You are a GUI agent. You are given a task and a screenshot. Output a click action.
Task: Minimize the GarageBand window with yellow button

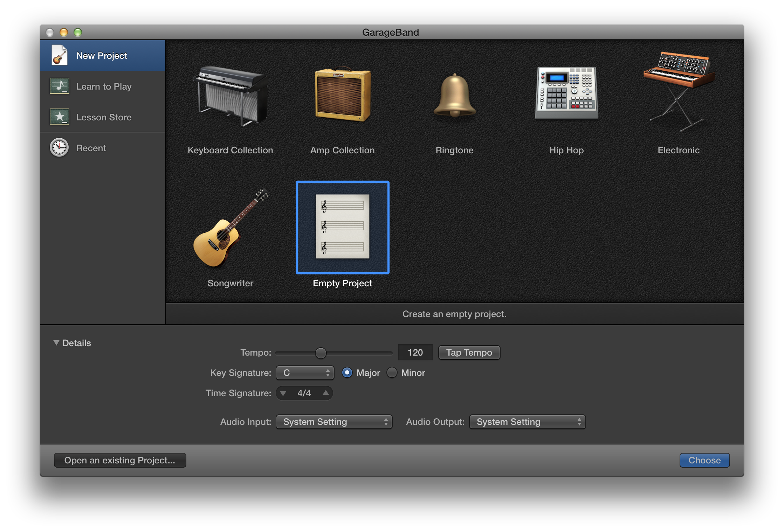tap(64, 32)
